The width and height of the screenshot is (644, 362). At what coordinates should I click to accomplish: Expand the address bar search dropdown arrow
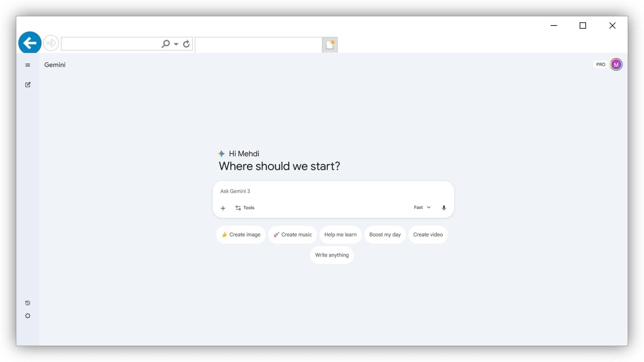click(176, 44)
